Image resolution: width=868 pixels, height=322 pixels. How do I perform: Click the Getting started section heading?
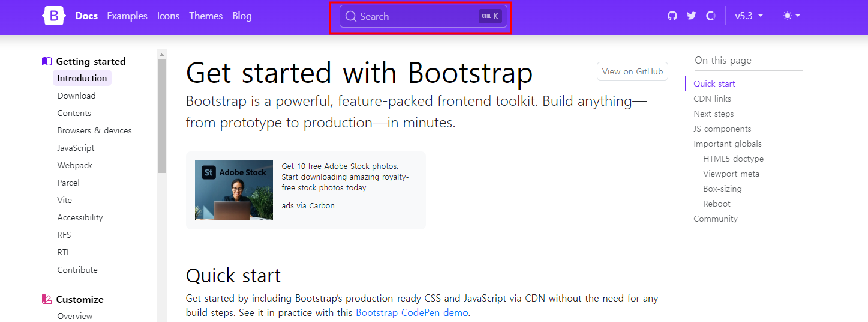coord(91,61)
